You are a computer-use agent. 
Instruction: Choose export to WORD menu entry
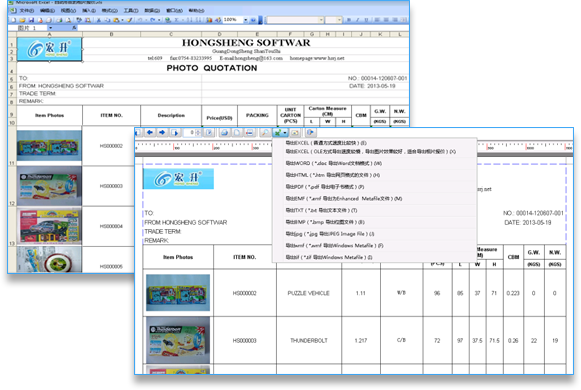[x=333, y=163]
